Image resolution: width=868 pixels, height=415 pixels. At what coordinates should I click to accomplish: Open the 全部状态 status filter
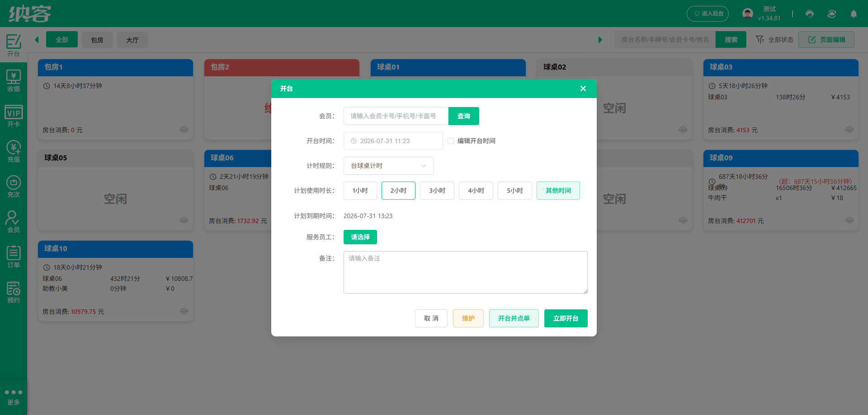tap(775, 40)
